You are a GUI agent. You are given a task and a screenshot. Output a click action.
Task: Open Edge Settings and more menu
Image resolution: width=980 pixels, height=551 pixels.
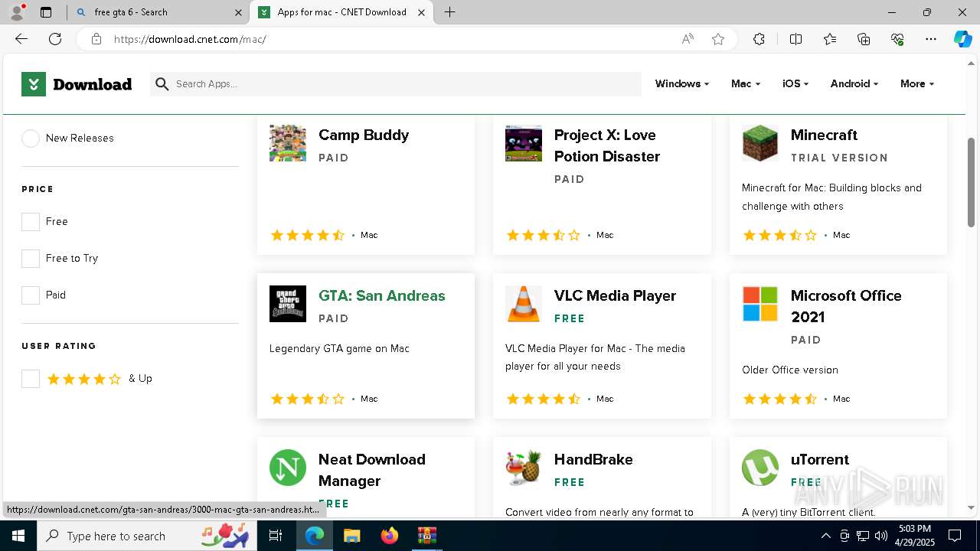coord(931,39)
